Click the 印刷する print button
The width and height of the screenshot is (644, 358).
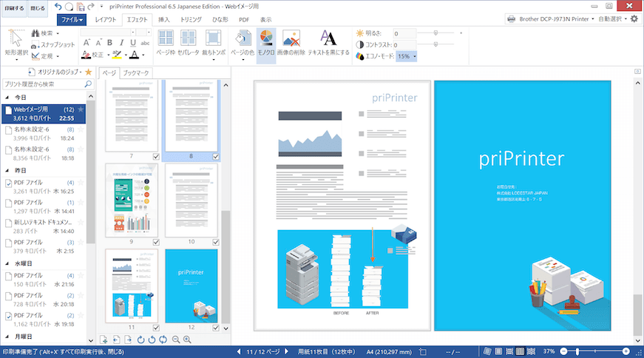[14, 8]
